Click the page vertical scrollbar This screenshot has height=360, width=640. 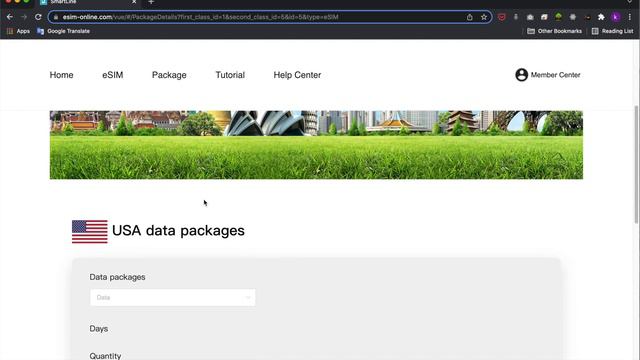click(x=636, y=164)
